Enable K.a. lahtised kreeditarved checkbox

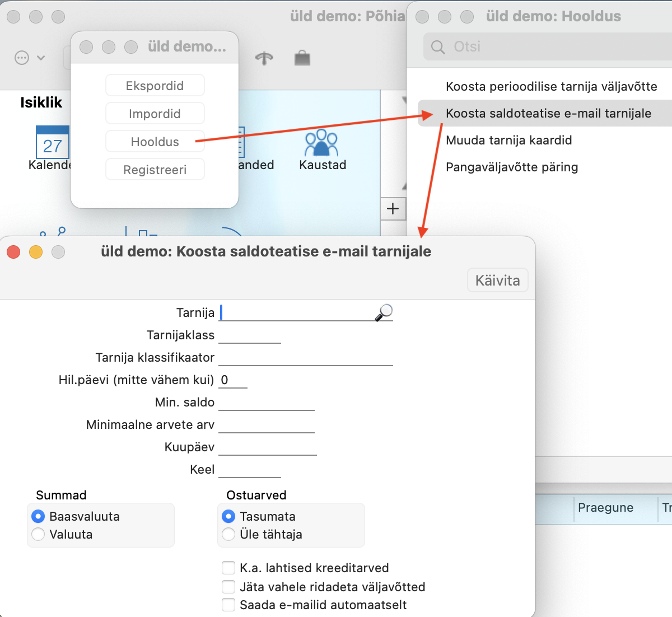click(228, 568)
